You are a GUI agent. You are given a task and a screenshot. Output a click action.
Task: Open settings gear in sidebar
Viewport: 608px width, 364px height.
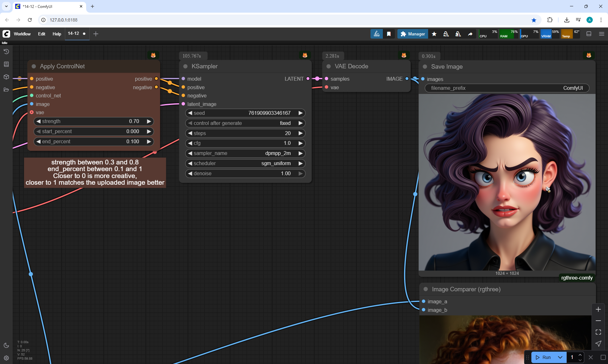(x=6, y=358)
